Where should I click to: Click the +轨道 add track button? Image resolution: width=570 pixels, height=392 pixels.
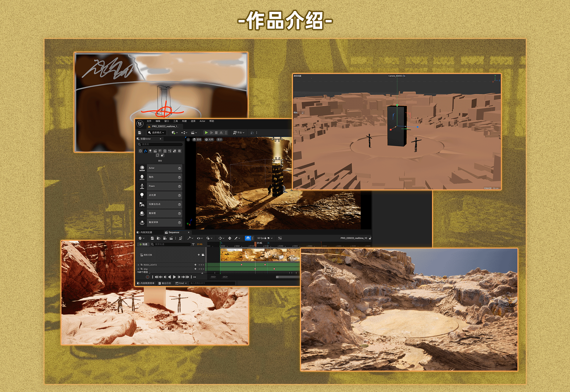point(143,244)
